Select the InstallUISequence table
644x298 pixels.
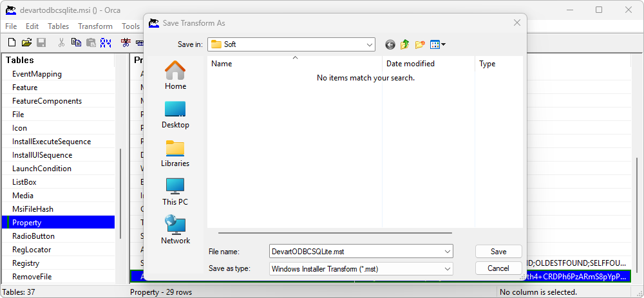(x=59, y=155)
